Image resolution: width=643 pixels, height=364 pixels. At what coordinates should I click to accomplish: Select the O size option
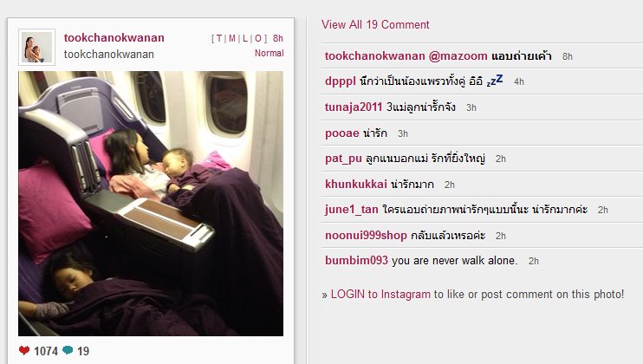(258, 38)
